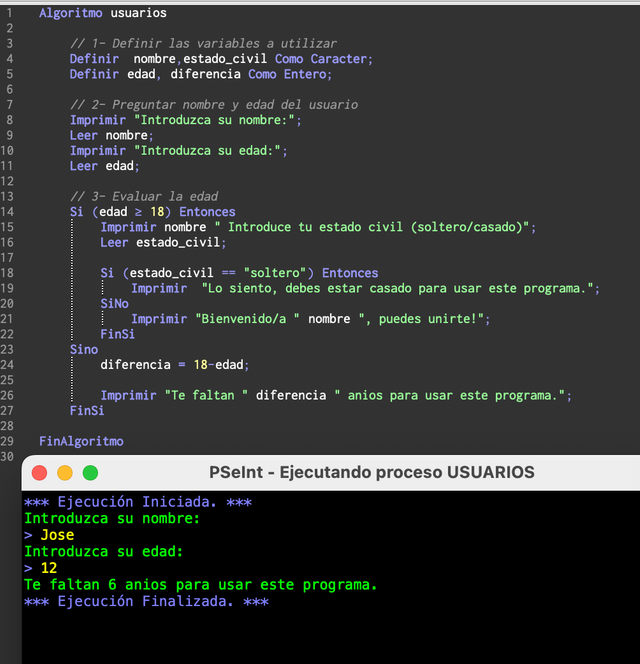Click line number 14 in gutter
Viewport: 640px width, 664px height.
click(7, 212)
